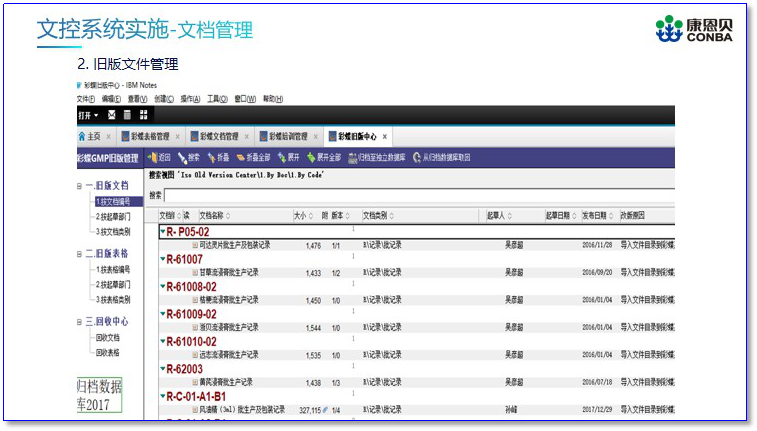Click the mail envelope icon in toolbar
This screenshot has height=431, width=757.
pyautogui.click(x=112, y=115)
